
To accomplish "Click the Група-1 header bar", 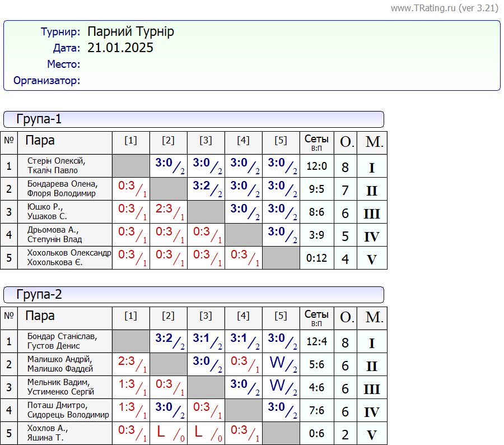I will [193, 119].
